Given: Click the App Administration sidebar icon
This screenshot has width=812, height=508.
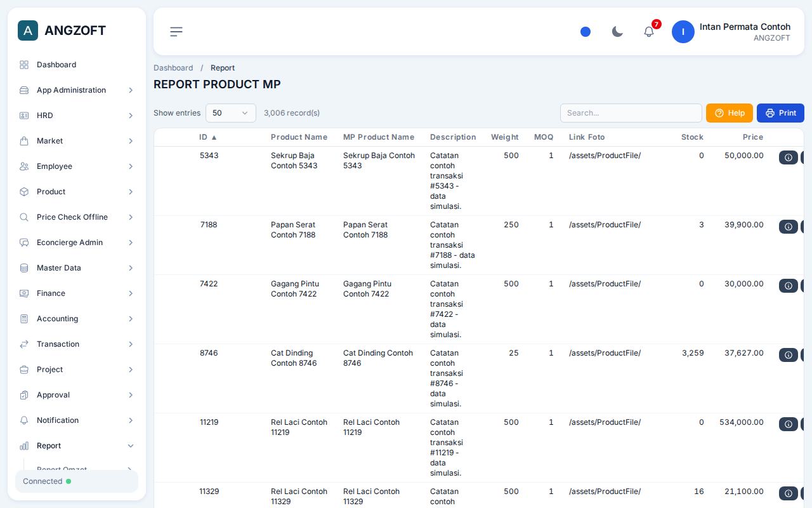Looking at the screenshot, I should [x=24, y=90].
